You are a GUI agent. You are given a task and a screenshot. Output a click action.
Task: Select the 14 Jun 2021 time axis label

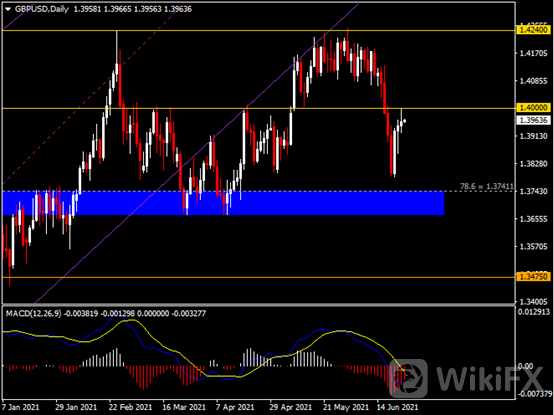click(397, 407)
